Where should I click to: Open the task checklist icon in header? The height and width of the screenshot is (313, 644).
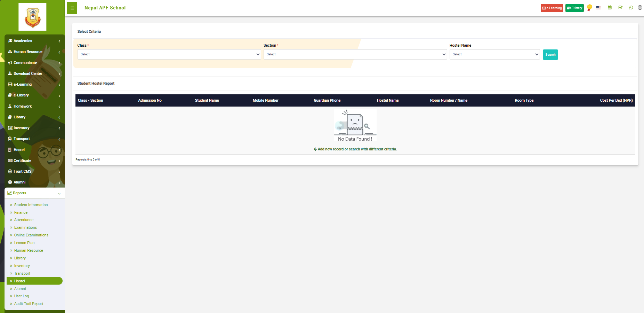[x=620, y=8]
